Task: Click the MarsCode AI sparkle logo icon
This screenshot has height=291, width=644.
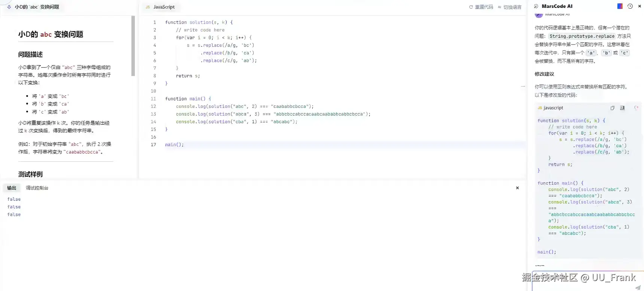Action: click(x=536, y=6)
